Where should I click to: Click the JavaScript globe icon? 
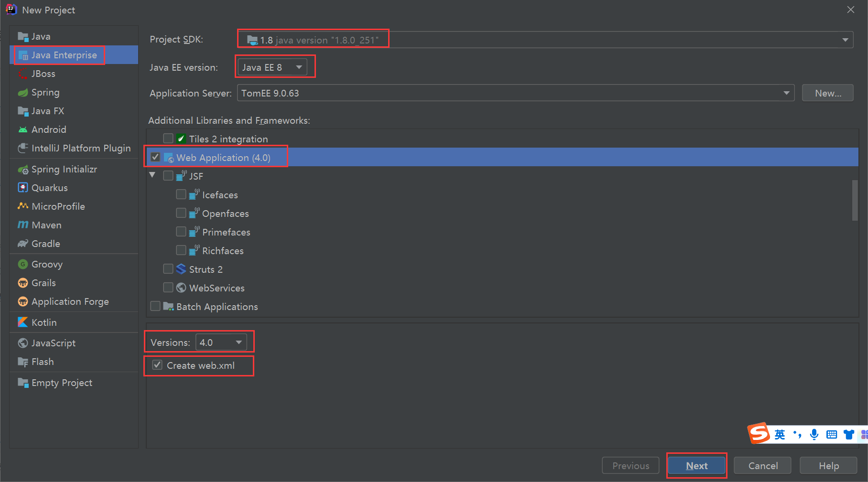[x=23, y=343]
